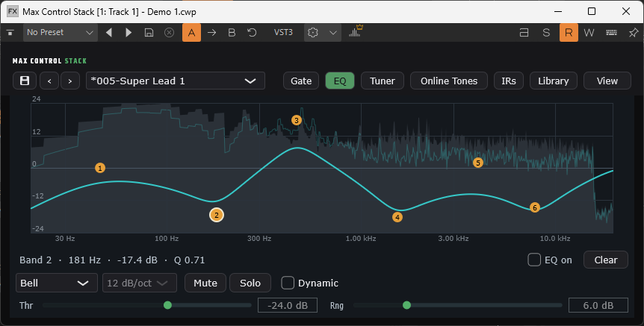Save the Max Control Stack preset

(25, 81)
